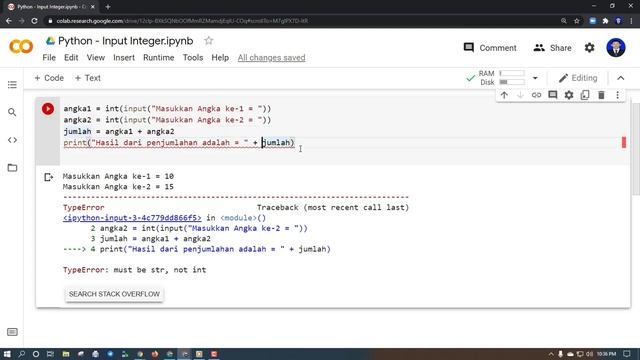Screen dimensions: 640x360
Task: Open the Windows Start menu
Action: (x=7, y=354)
